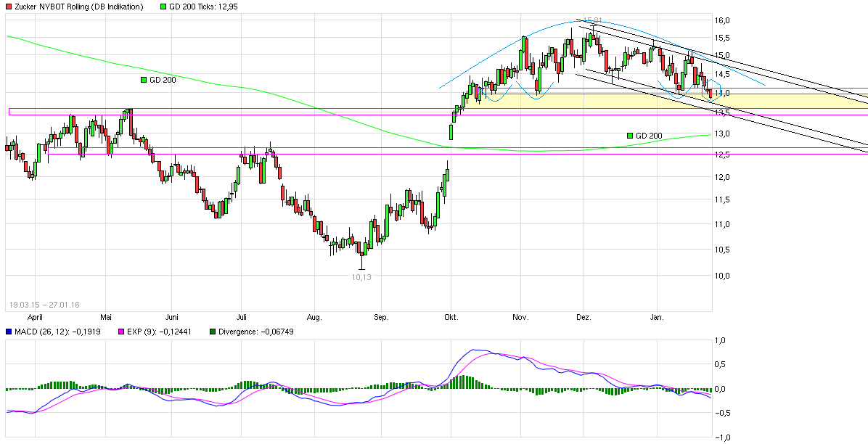Click the GD 200 label near May
This screenshot has height=444, width=868.
pyautogui.click(x=160, y=80)
